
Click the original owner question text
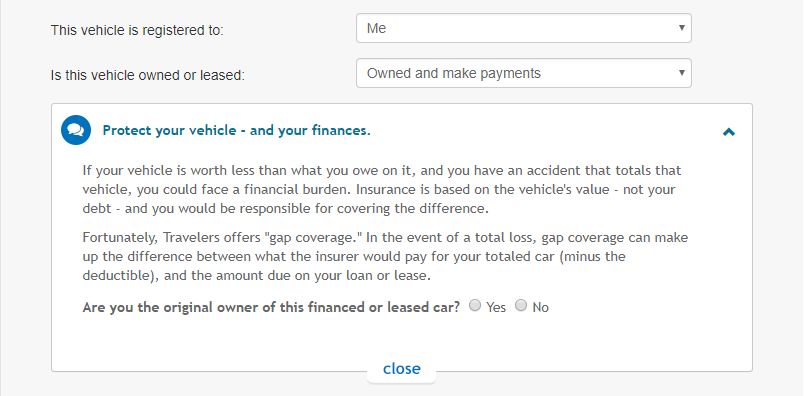(x=271, y=307)
